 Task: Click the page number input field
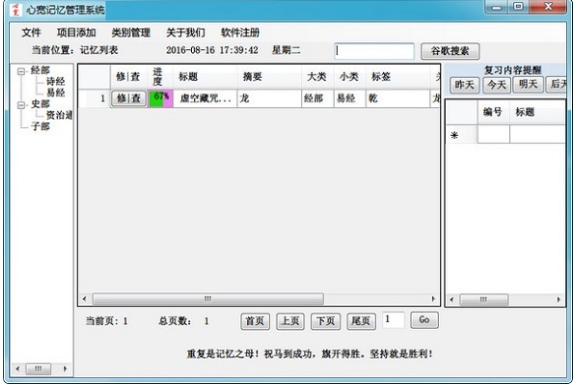393,320
